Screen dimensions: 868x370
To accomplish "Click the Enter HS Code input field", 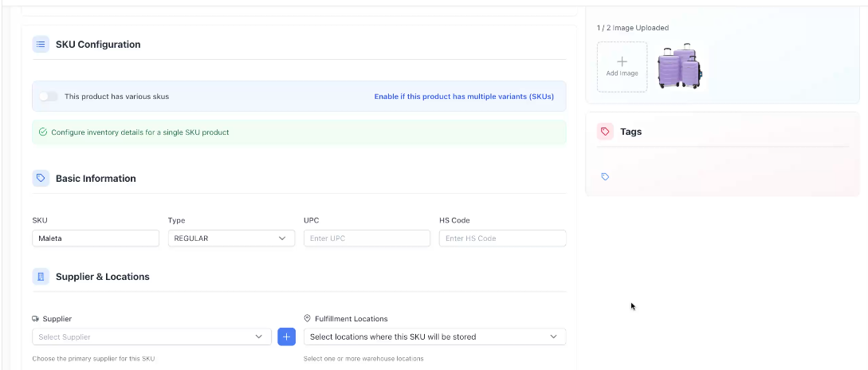I will click(502, 238).
